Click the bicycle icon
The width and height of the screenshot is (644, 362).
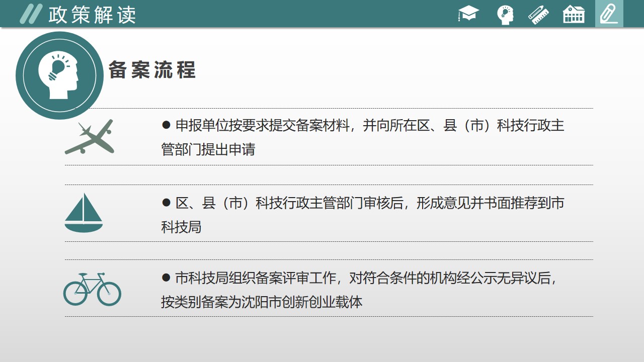pyautogui.click(x=92, y=289)
